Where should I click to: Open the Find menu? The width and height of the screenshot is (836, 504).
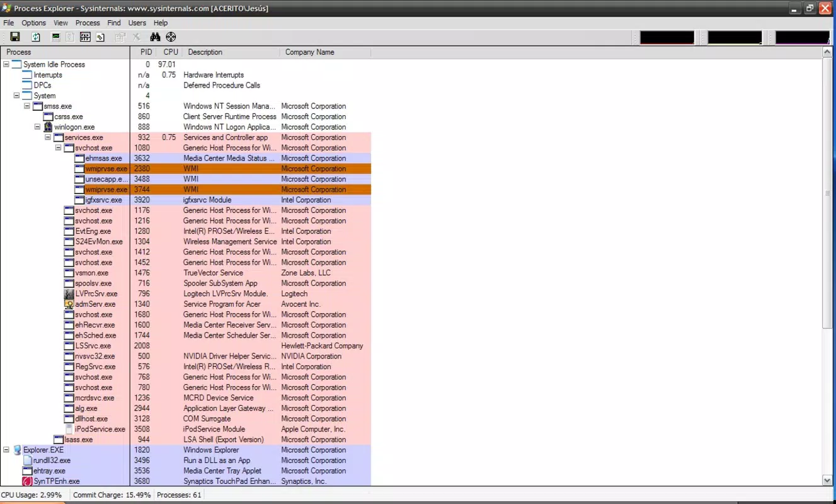tap(114, 23)
